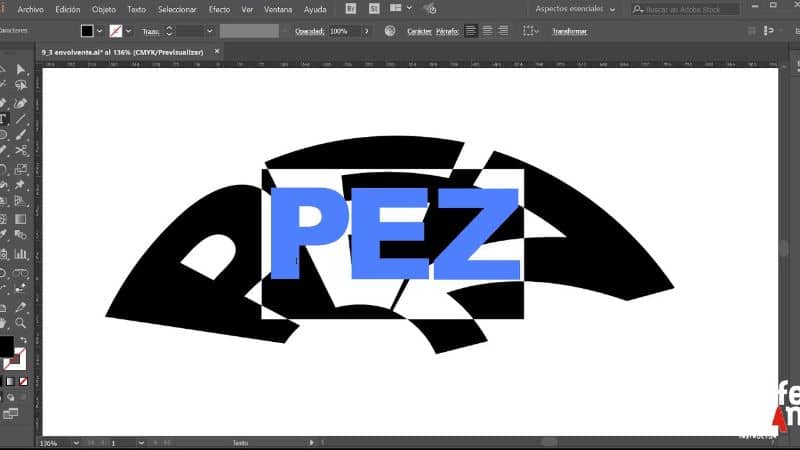Image resolution: width=800 pixels, height=450 pixels.
Task: Click the Adobe Stock search field
Action: [685, 9]
